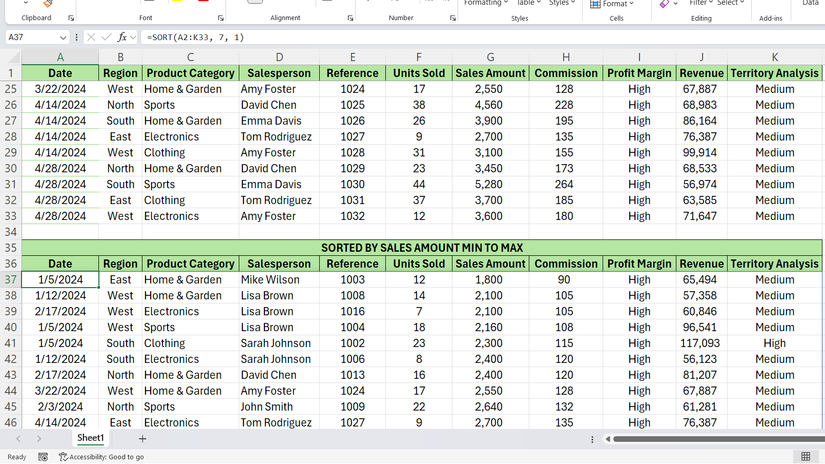Open the Number format dialog launcher
Viewport: 825px width, 464px height.
(452, 18)
